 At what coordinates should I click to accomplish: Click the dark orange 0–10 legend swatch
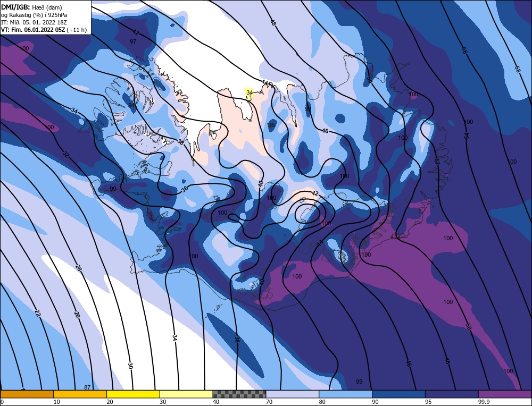(27, 394)
